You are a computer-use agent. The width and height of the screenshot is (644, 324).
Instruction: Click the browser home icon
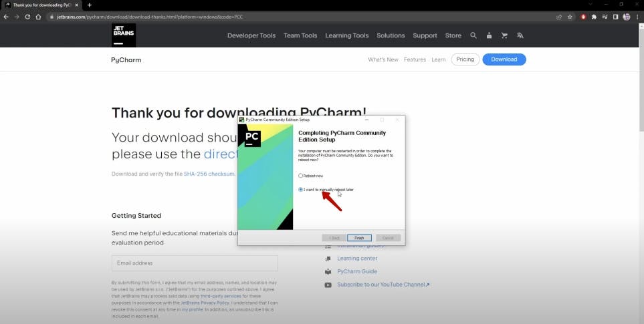tap(38, 17)
